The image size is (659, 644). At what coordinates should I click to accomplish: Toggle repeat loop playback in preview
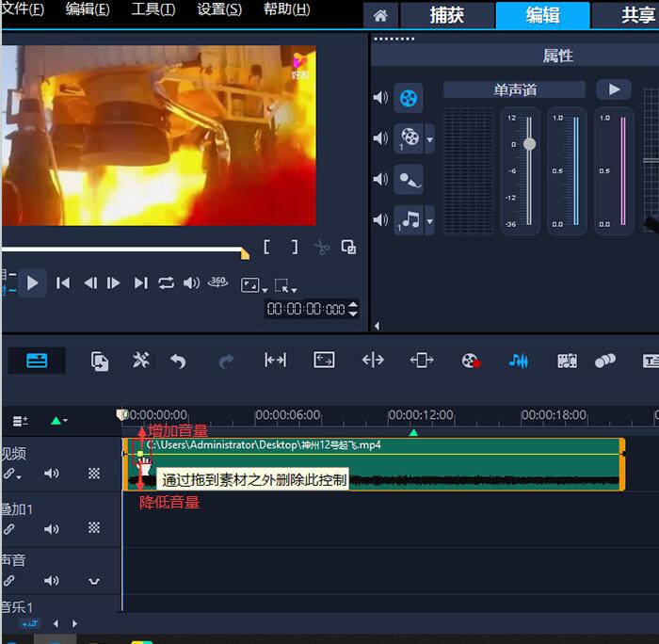pos(167,282)
